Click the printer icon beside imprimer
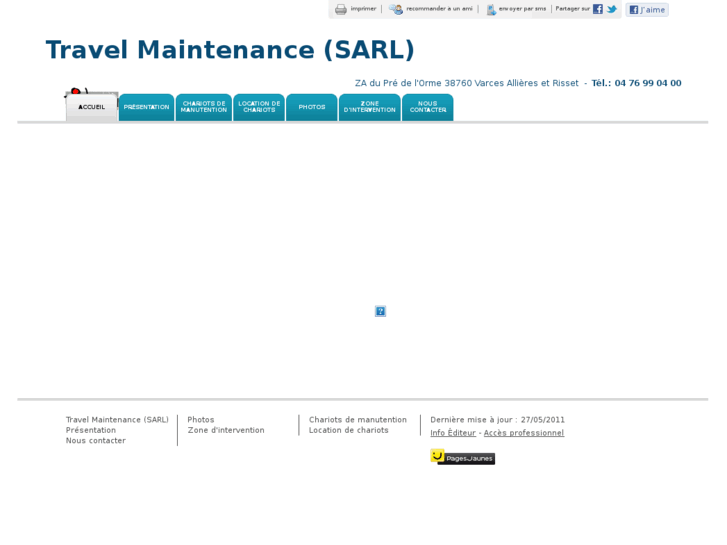Screen dimensions: 727x545 click(x=341, y=9)
